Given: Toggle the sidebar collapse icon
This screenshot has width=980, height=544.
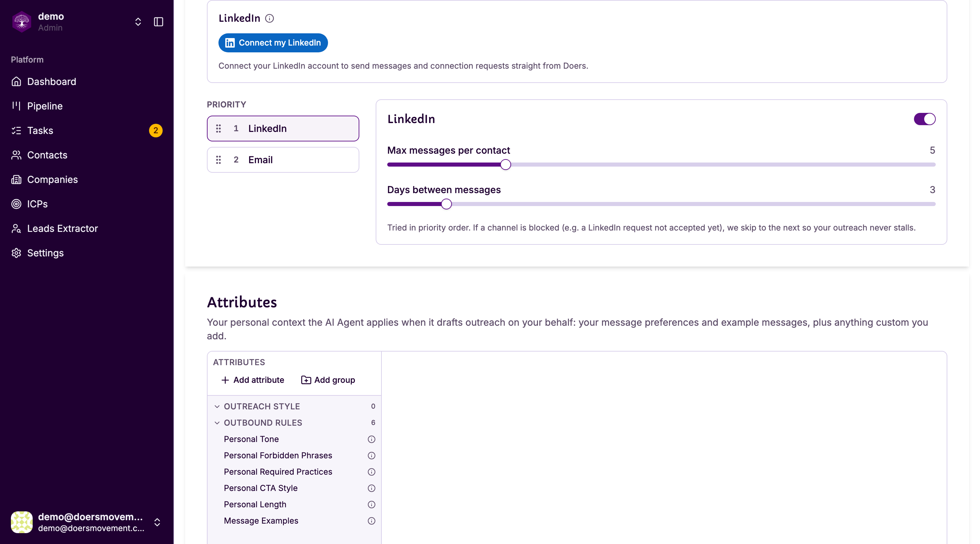Looking at the screenshot, I should [158, 22].
